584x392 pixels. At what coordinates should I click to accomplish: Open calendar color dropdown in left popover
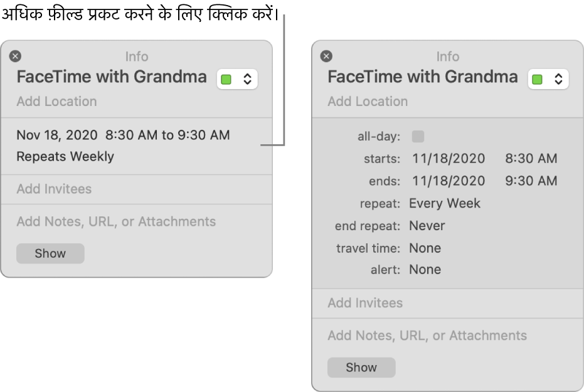[237, 79]
